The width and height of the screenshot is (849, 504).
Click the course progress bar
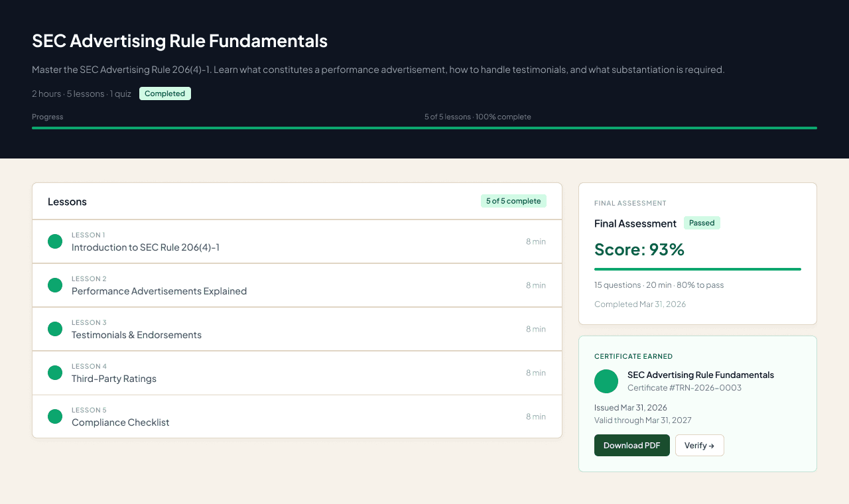coord(424,128)
